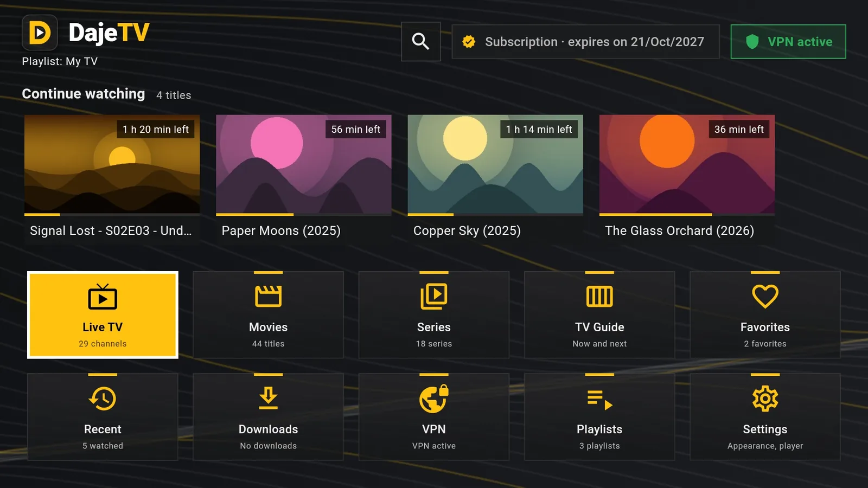This screenshot has height=488, width=868.
Task: Open the Recent history clock icon
Action: pos(103,399)
